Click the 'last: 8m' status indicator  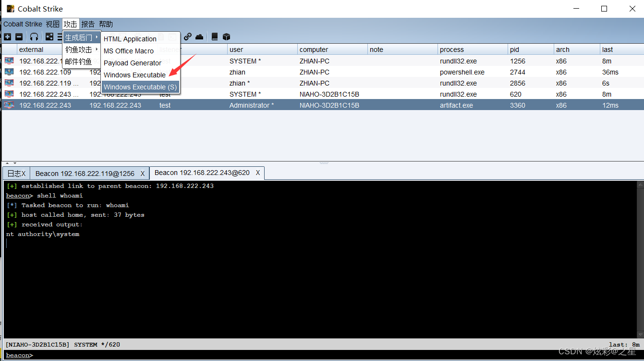(x=624, y=344)
